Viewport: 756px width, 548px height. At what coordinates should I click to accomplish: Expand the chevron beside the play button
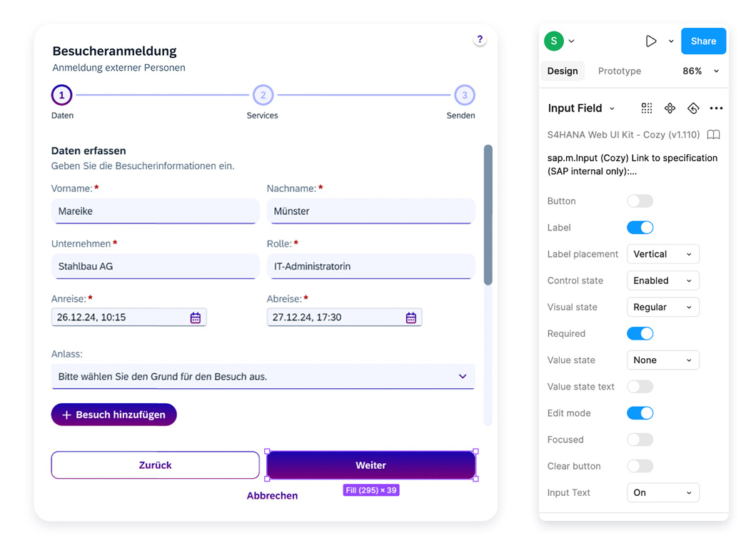click(670, 41)
